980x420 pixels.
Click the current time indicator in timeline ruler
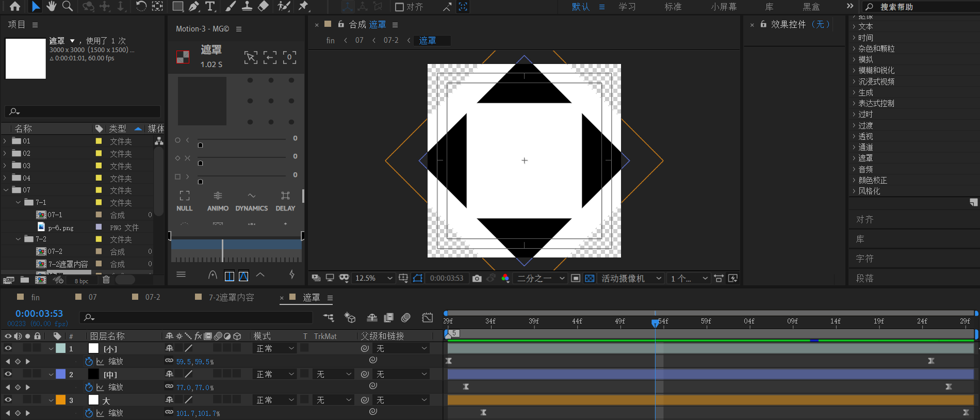(655, 322)
